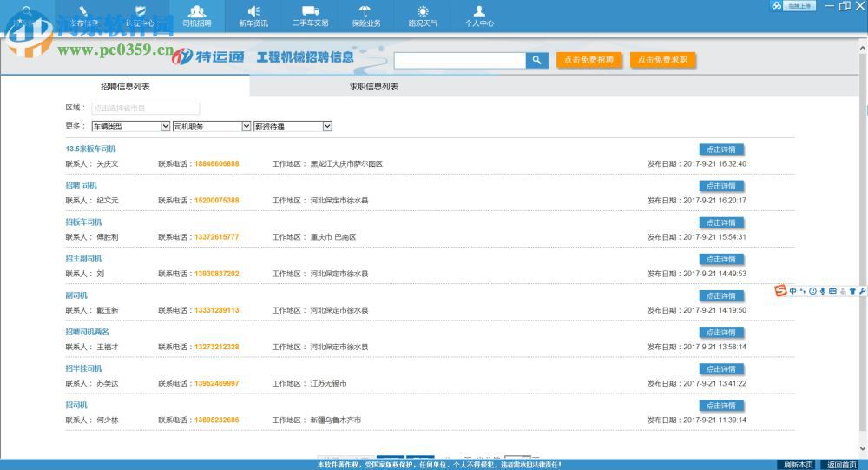Click the 特运通 logo
This screenshot has height=470, width=868.
(207, 56)
